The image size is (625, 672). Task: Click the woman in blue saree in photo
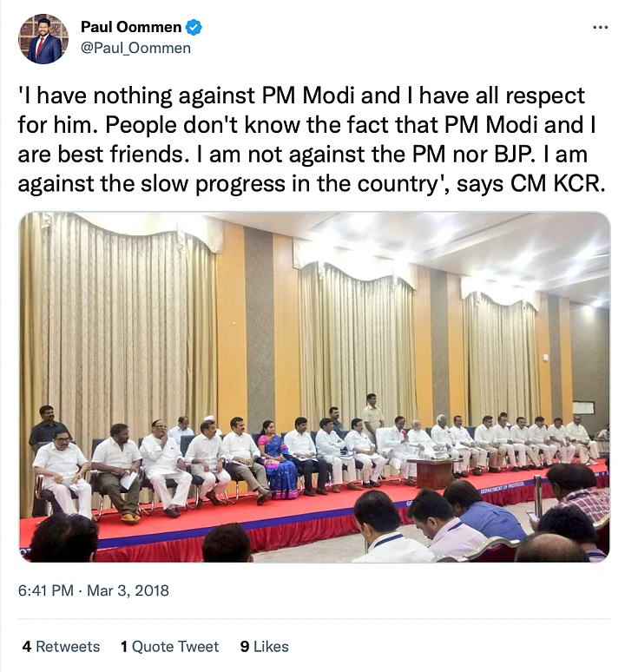click(x=277, y=465)
